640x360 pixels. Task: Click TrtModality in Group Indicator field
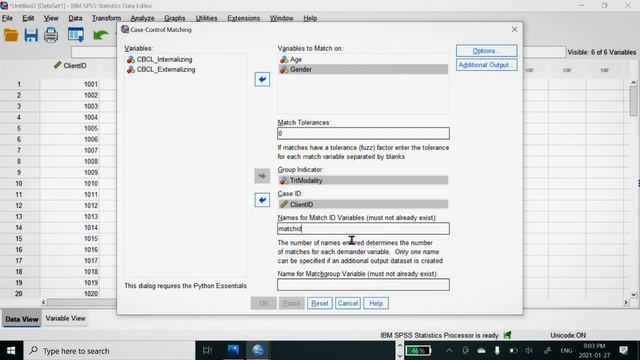point(363,180)
